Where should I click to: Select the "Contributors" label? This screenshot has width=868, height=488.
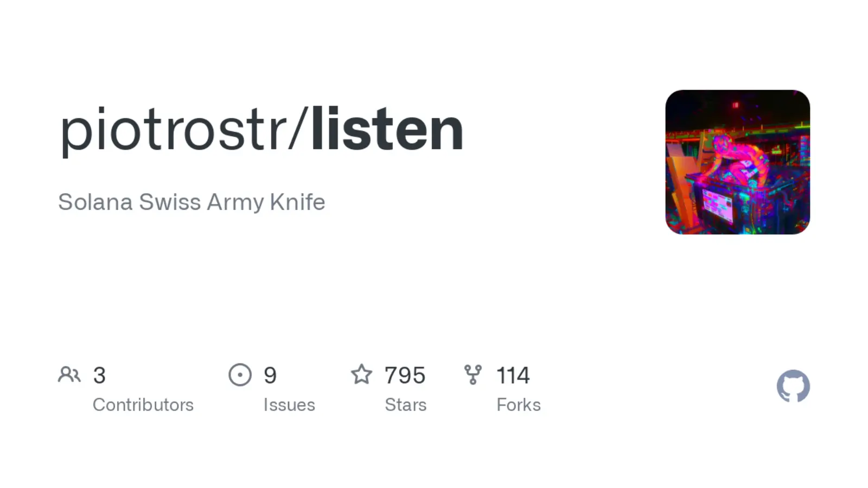coord(143,405)
